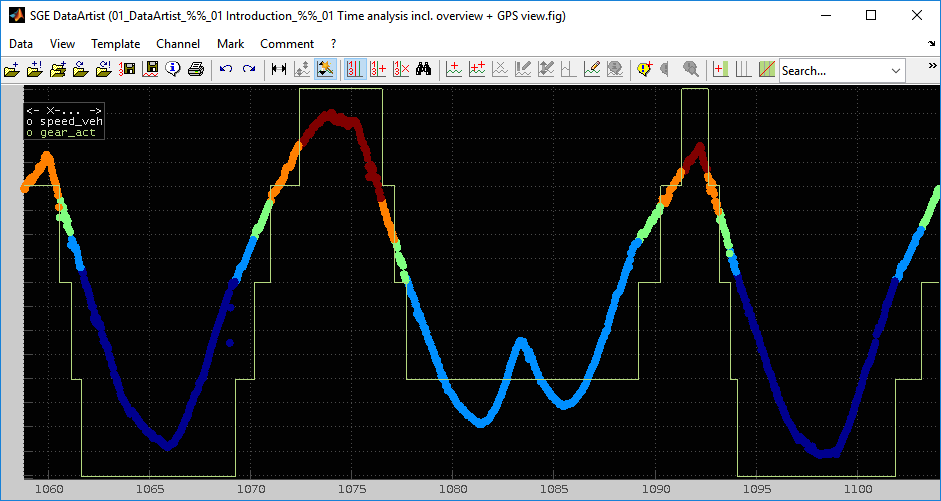Open the Mark menu

[231, 44]
